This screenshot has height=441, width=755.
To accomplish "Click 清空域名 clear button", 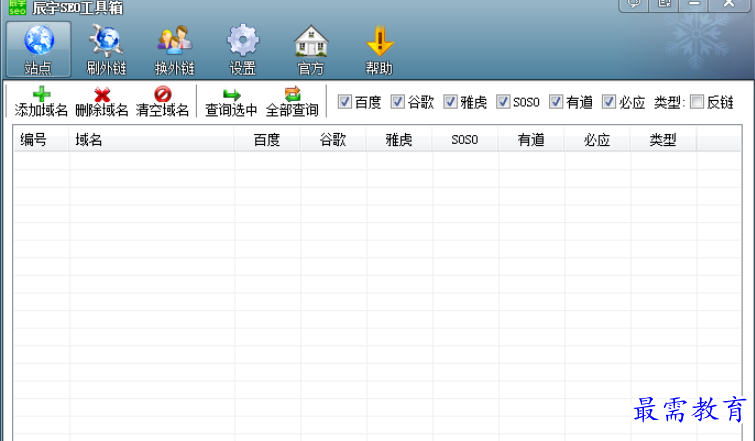I will 162,102.
